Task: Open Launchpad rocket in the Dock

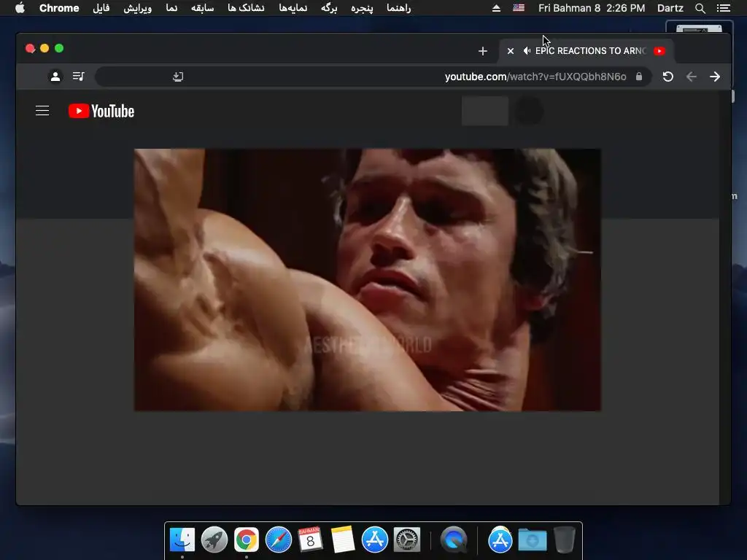Action: tap(214, 540)
